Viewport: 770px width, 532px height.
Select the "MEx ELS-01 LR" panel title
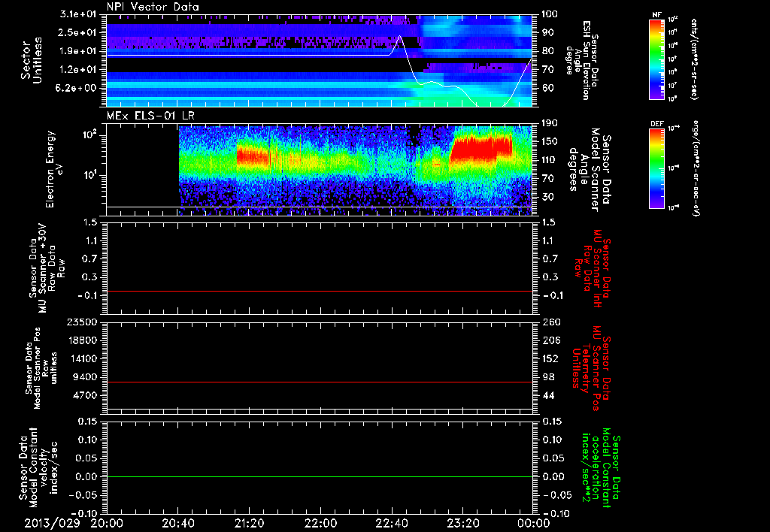point(150,116)
